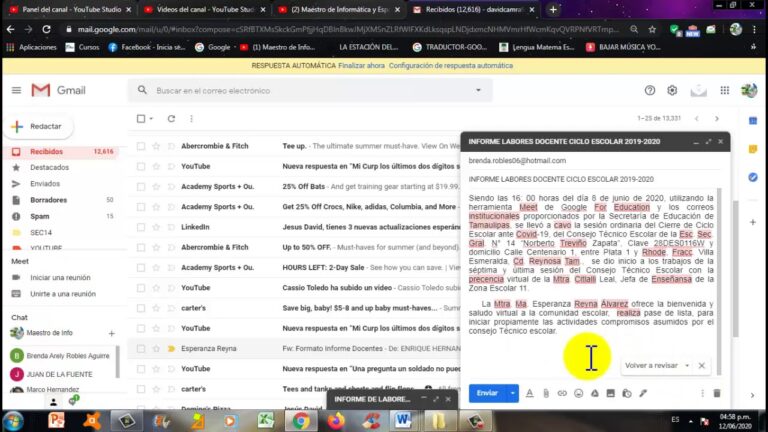Click Finalizar ahora auto-reply link
Screen dimensions: 768x432
pyautogui.click(x=361, y=66)
